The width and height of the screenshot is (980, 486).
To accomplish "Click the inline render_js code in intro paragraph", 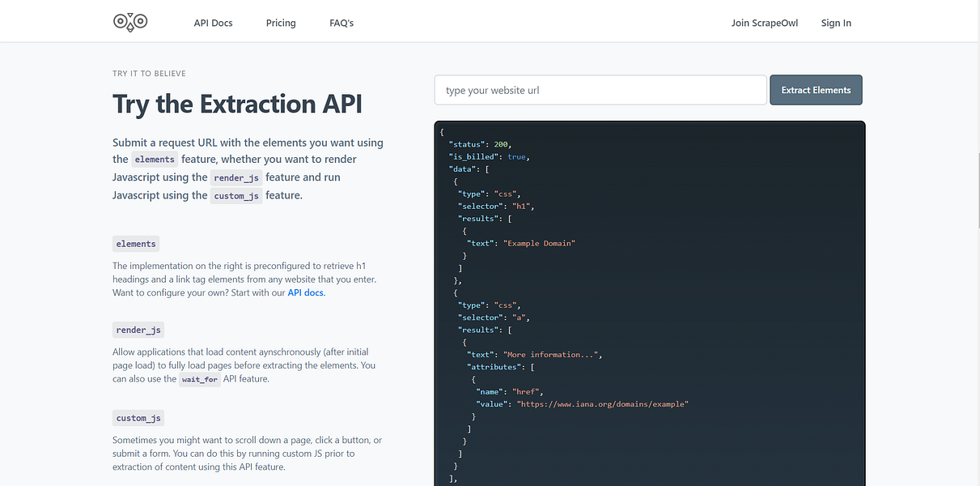I will point(236,177).
